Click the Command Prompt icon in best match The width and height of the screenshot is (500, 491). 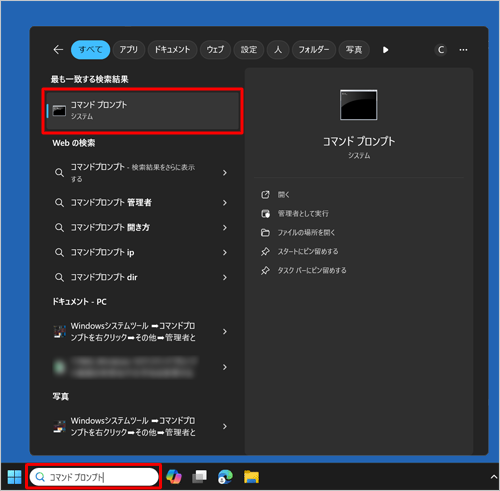tap(59, 111)
